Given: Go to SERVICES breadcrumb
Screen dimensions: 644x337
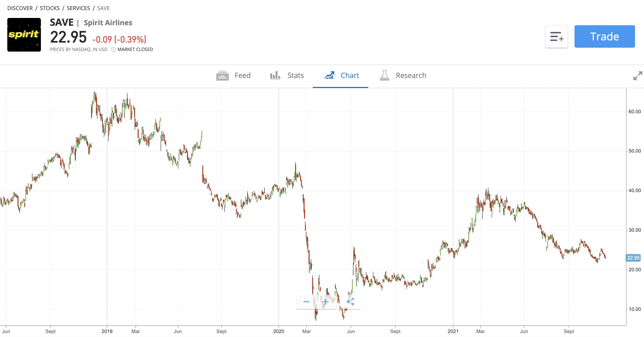Looking at the screenshot, I should pyautogui.click(x=78, y=8).
